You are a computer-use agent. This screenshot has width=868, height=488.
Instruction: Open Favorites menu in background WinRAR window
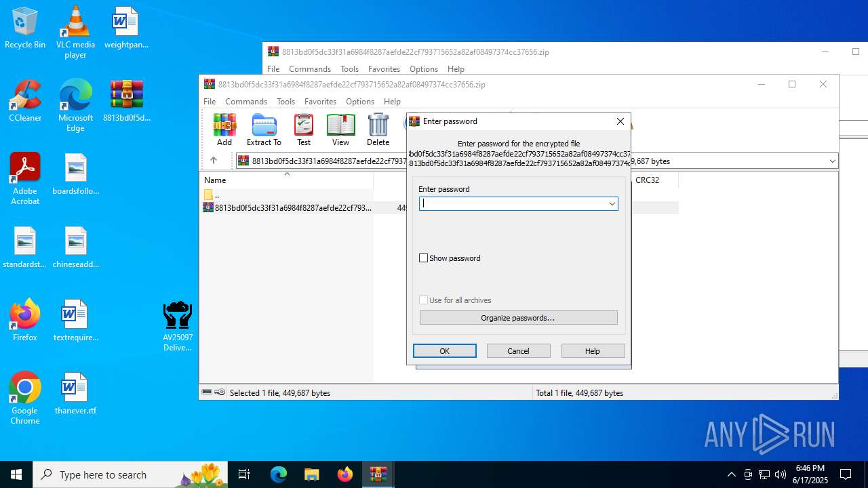pyautogui.click(x=384, y=69)
